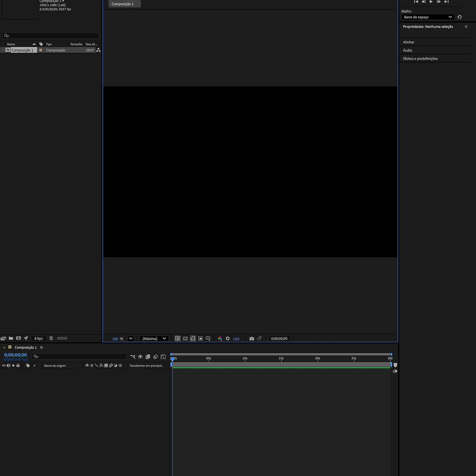Open the Properties panel menu

[466, 27]
